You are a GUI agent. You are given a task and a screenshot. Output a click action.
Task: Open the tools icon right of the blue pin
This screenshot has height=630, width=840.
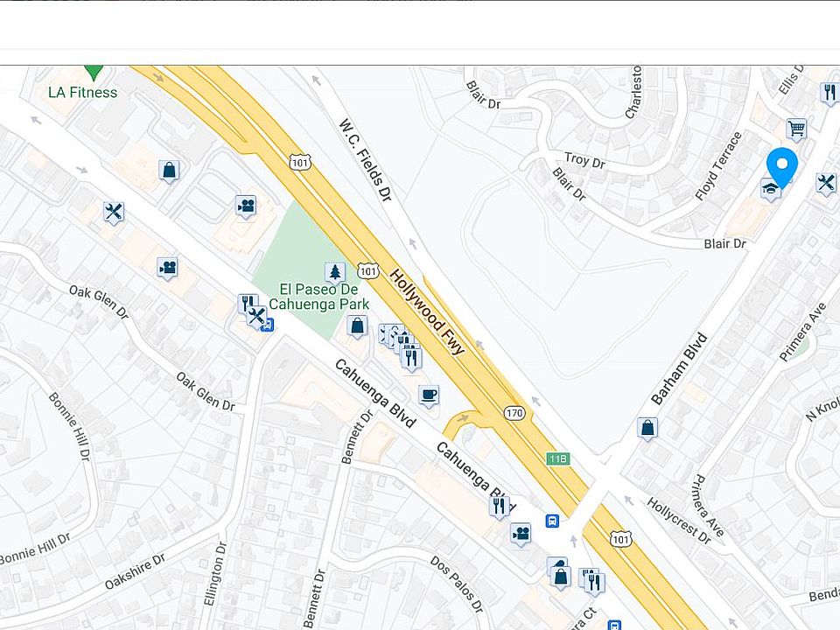tap(825, 184)
